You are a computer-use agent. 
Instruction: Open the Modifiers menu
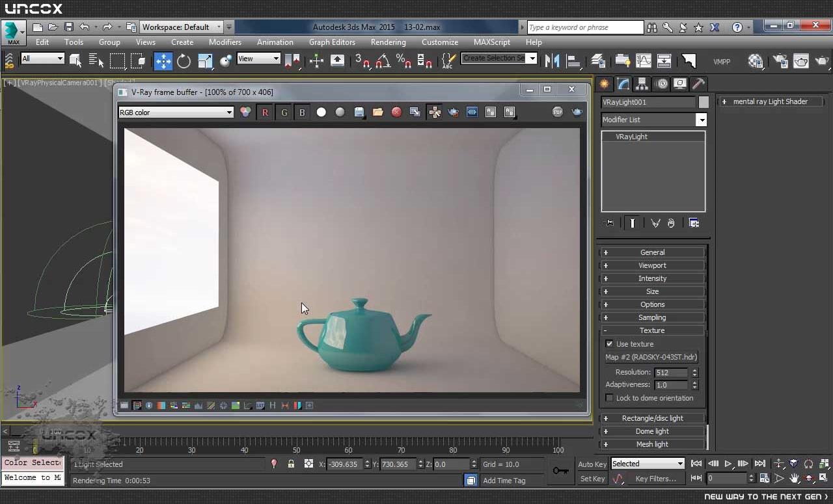click(x=225, y=42)
